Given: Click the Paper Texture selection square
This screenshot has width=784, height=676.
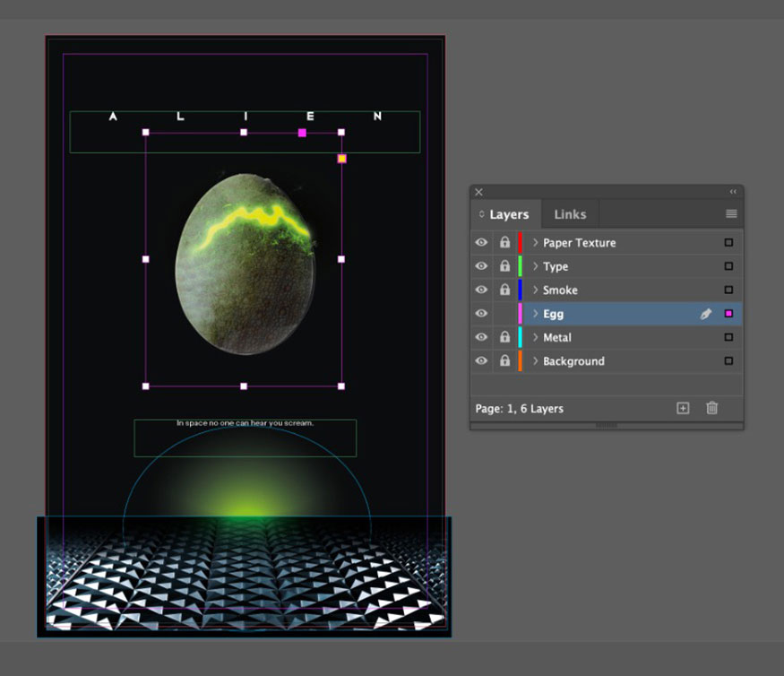Looking at the screenshot, I should click(728, 243).
